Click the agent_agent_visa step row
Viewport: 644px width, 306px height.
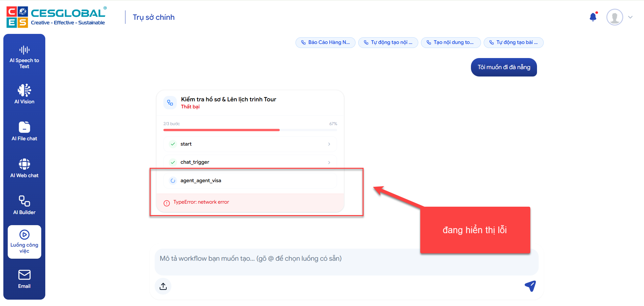(250, 181)
